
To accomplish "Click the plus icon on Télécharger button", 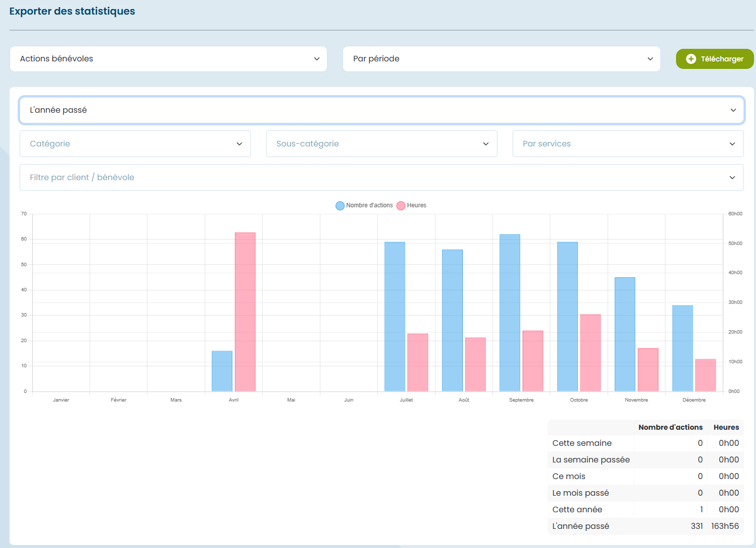I will (691, 59).
